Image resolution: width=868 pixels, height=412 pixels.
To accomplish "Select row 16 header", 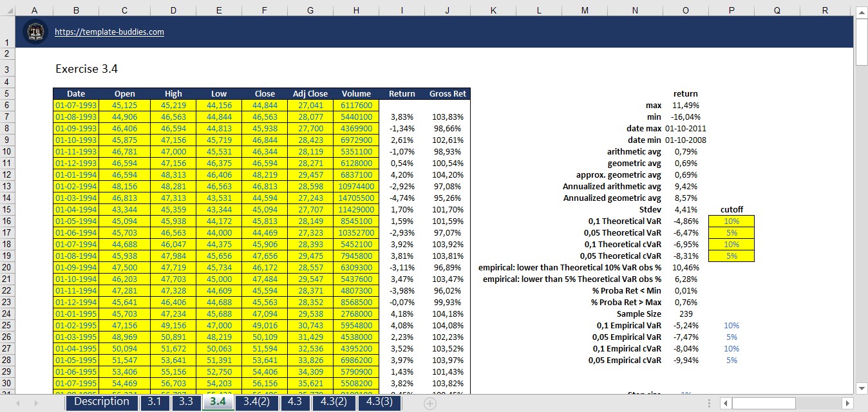I will pyautogui.click(x=6, y=221).
